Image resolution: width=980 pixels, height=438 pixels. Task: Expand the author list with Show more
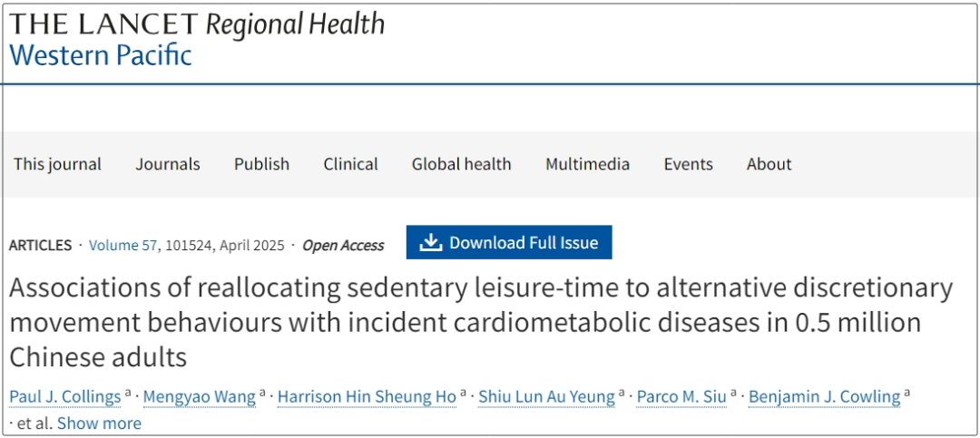click(100, 423)
